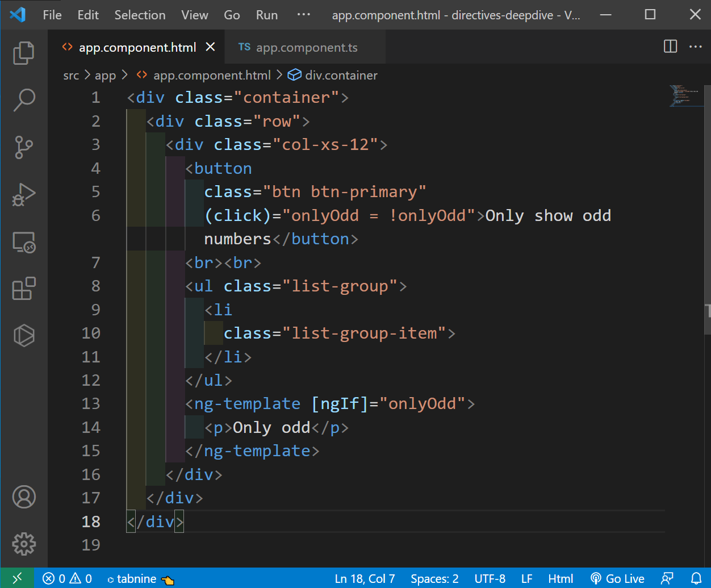Image resolution: width=711 pixels, height=588 pixels.
Task: Open the Accounts menu icon
Action: tap(23, 497)
